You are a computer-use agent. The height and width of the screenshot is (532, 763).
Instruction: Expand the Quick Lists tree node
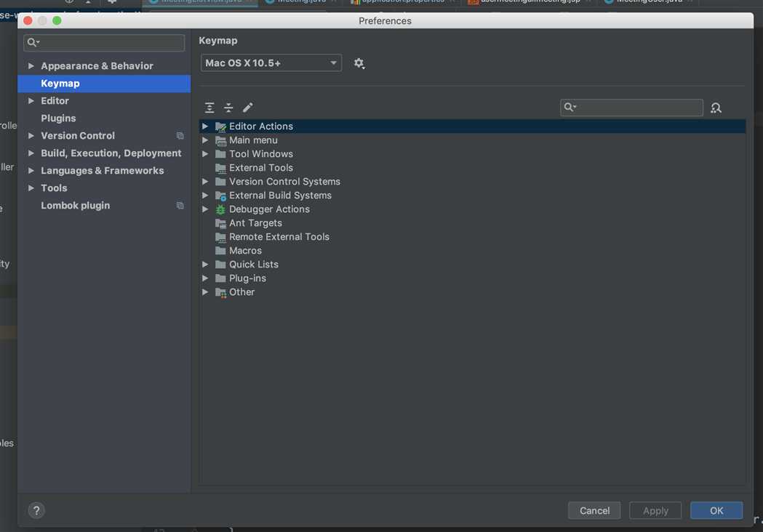205,265
